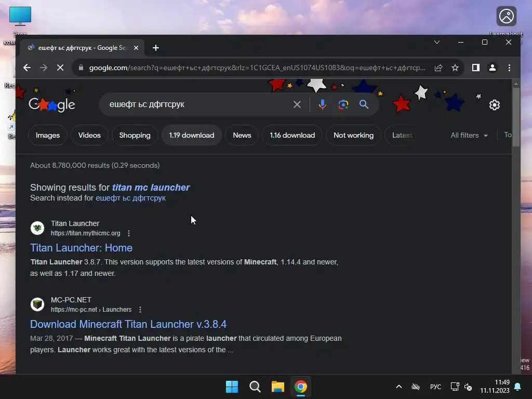Select the 1.19 download filter chip
The image size is (532, 399).
tap(192, 135)
